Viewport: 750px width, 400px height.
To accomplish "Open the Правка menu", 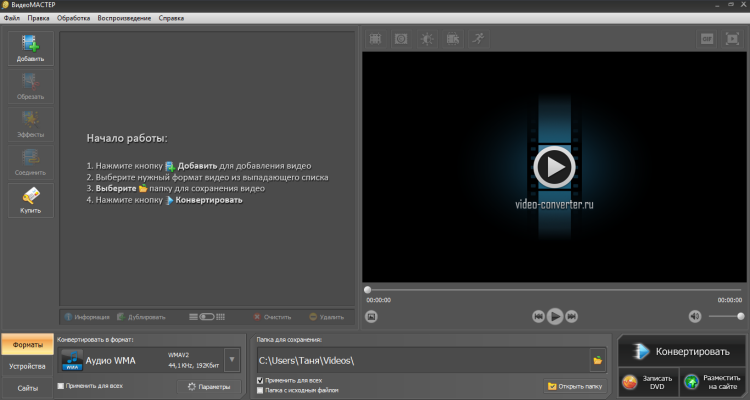I will pyautogui.click(x=38, y=18).
